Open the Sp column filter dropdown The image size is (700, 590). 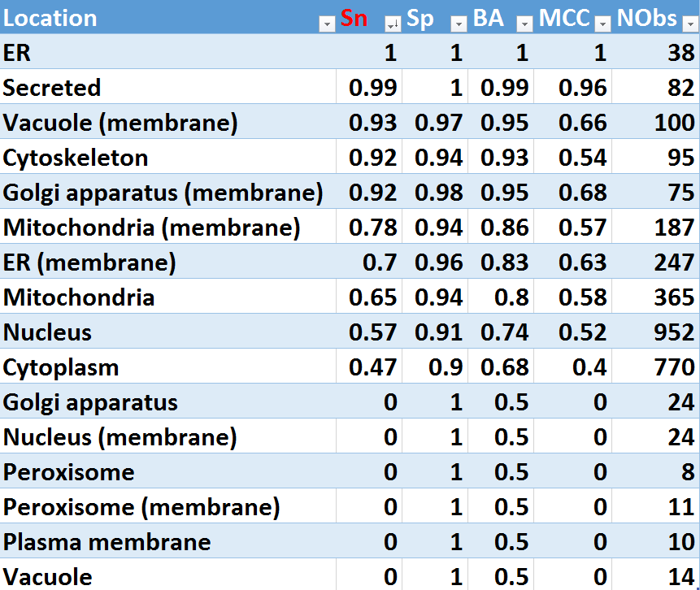(x=459, y=24)
